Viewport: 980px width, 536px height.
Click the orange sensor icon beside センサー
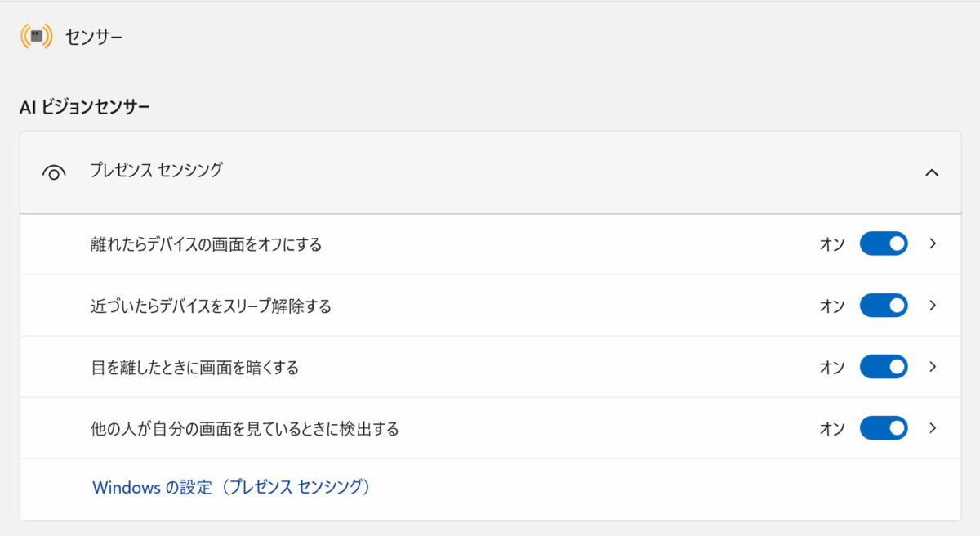[x=36, y=37]
